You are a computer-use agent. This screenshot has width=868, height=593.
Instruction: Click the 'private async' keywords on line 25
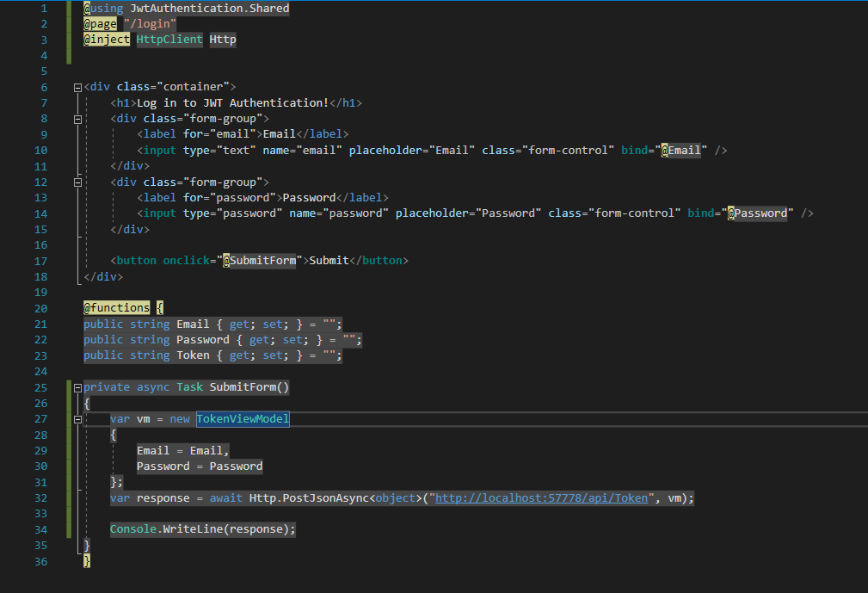(126, 386)
